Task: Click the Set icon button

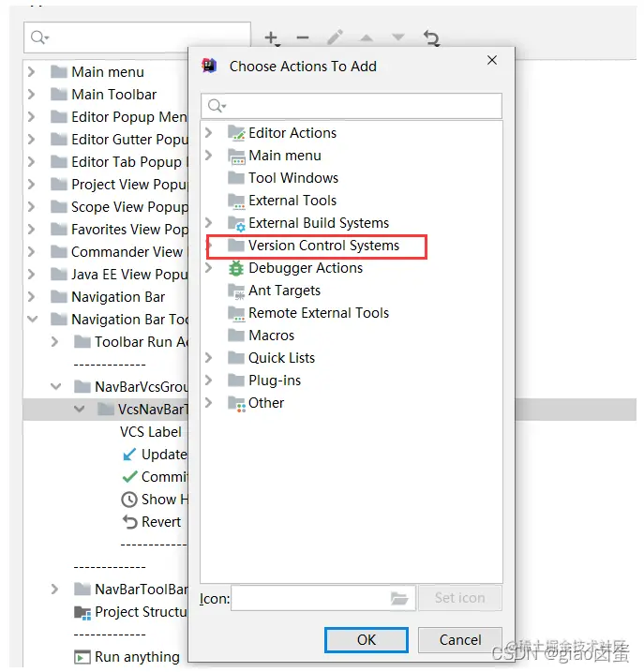Action: (x=460, y=598)
